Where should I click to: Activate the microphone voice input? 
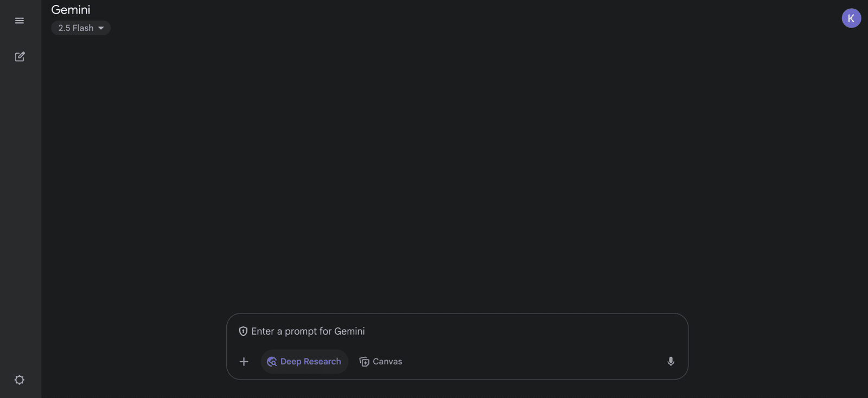(x=671, y=361)
